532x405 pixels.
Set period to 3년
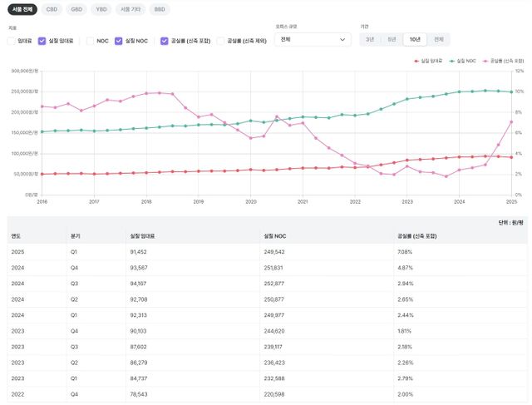[370, 39]
